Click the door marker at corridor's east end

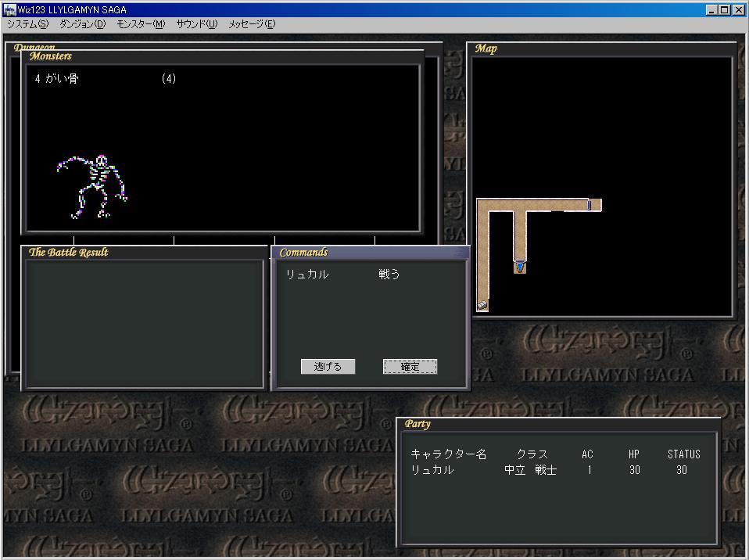(590, 204)
